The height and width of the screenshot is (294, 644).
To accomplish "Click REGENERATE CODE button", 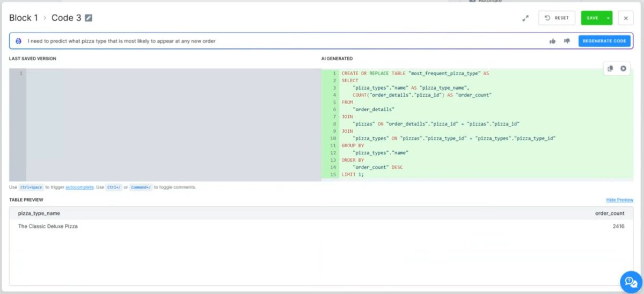I will [x=604, y=41].
